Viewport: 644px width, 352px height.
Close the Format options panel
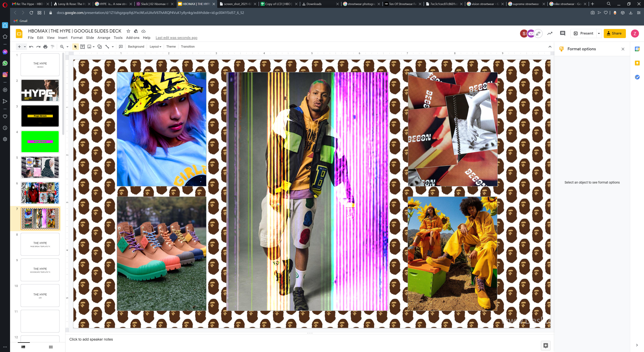[623, 49]
